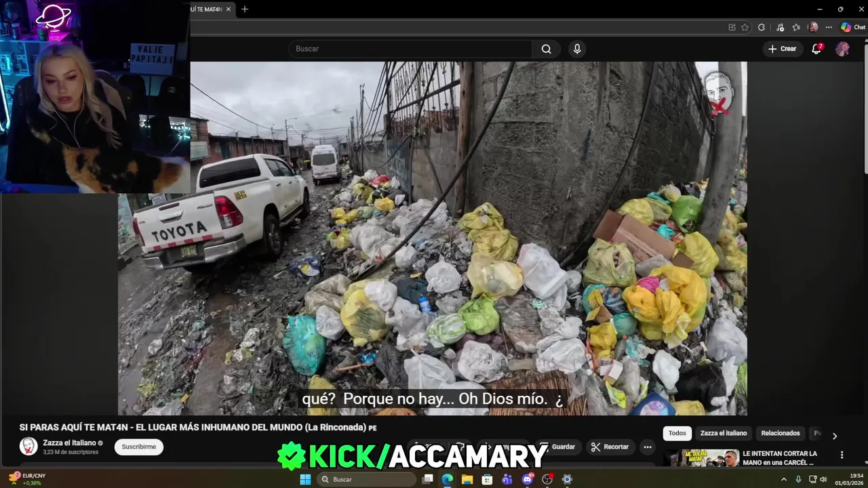Select the Todos filter chip
868x488 pixels.
click(677, 433)
